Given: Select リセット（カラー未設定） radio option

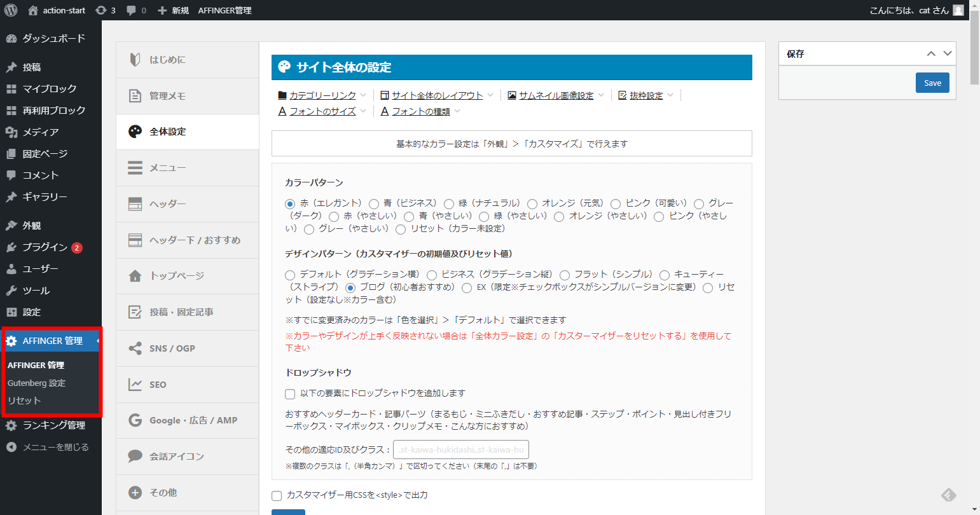Looking at the screenshot, I should pyautogui.click(x=401, y=230).
